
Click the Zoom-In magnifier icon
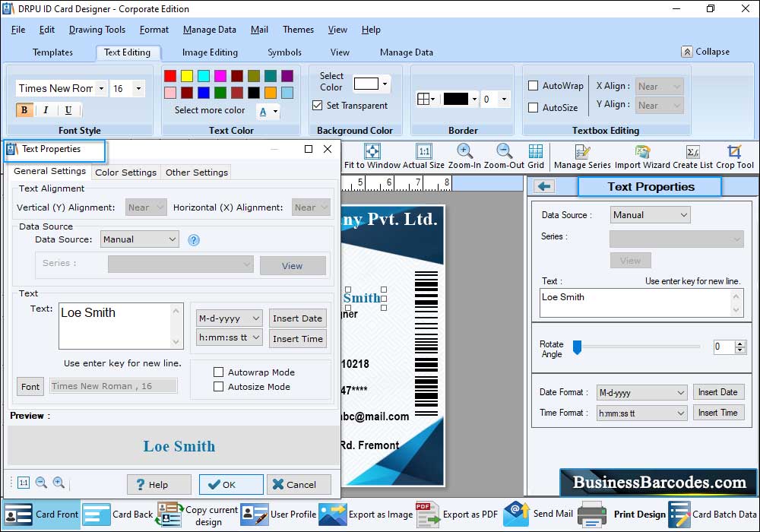[x=464, y=151]
